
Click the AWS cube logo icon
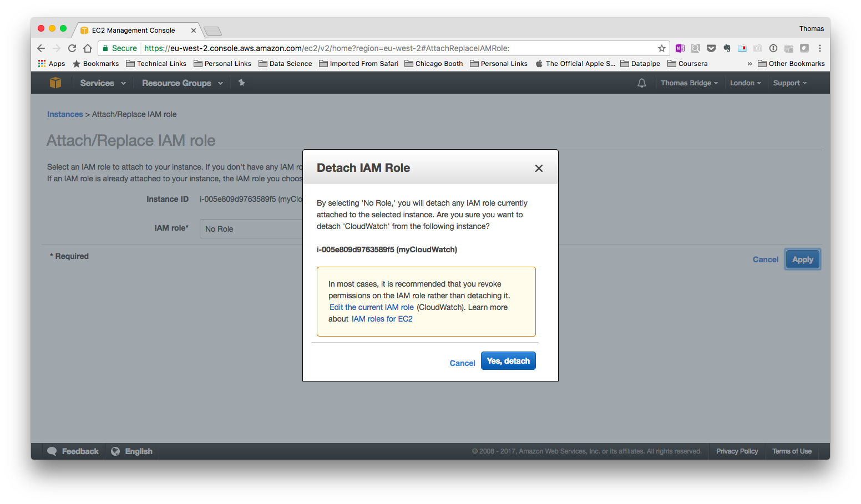(55, 83)
